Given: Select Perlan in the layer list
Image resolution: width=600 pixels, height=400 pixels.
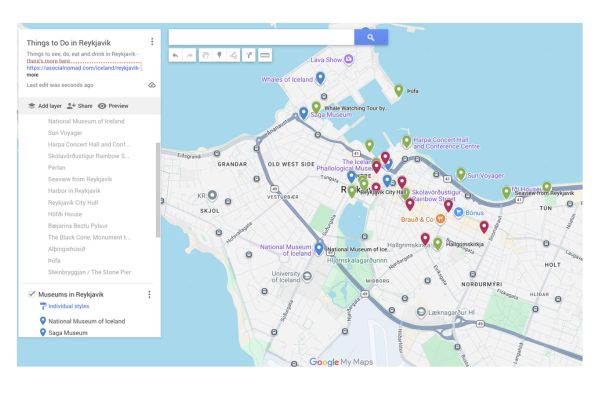Looking at the screenshot, I should [x=57, y=168].
